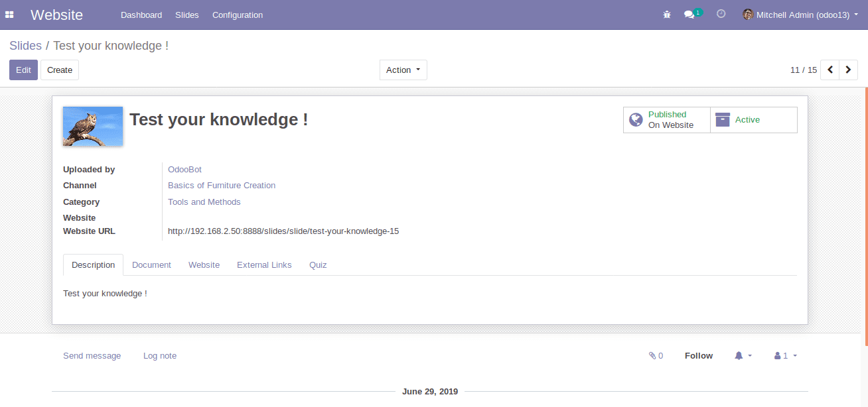Click Send message
Viewport: 868px width, 407px height.
(92, 356)
